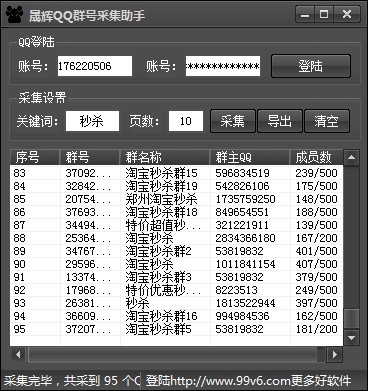Screen dimensions: 368x391
Task: Click the horizontal scrollbar left arrow
Action: click(x=18, y=354)
